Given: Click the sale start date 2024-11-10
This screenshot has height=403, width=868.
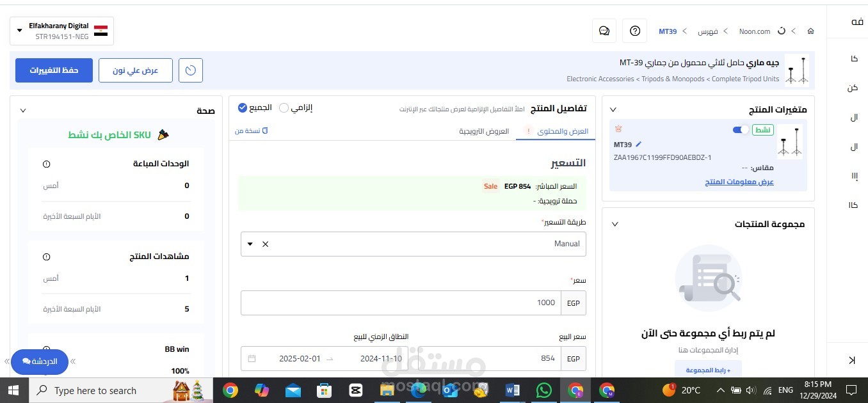Looking at the screenshot, I should point(382,358).
